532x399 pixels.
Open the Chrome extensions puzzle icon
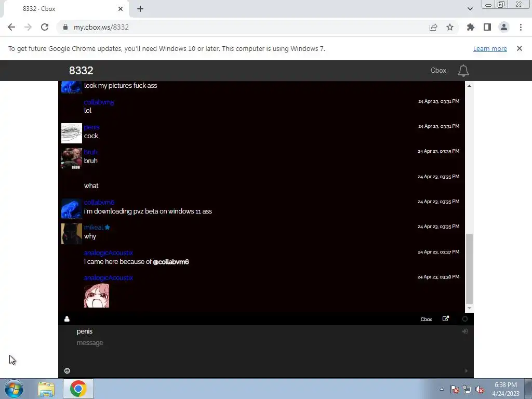pyautogui.click(x=471, y=27)
